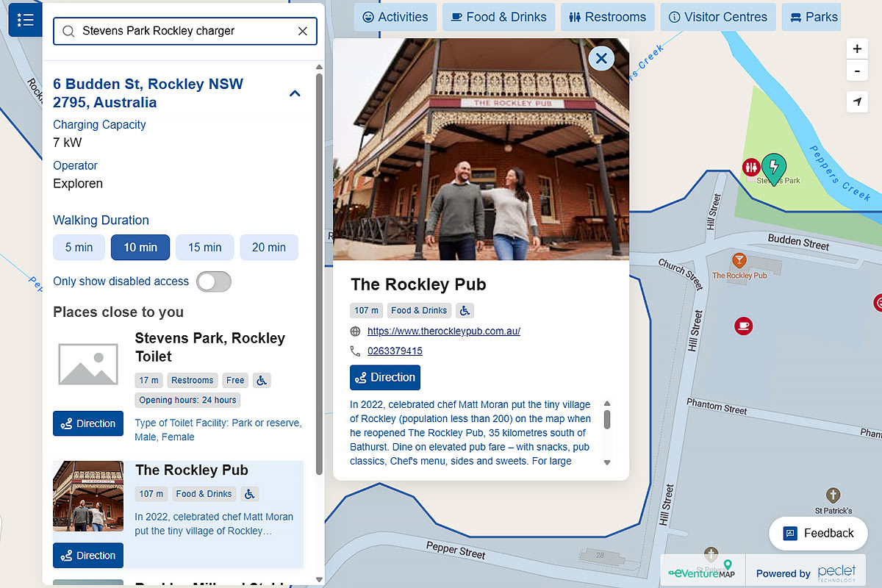Viewport: 882px width, 588px height.
Task: Click the Food & Drinks tag in popup
Action: (419, 310)
